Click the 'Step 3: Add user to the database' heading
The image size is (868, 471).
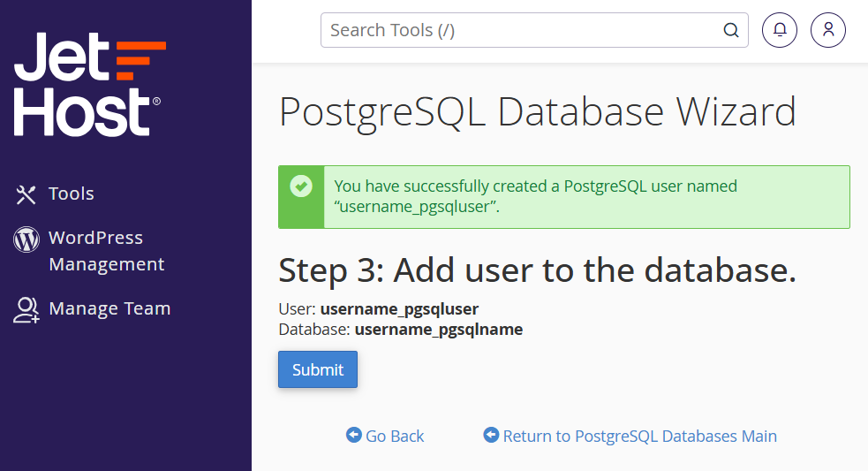537,270
